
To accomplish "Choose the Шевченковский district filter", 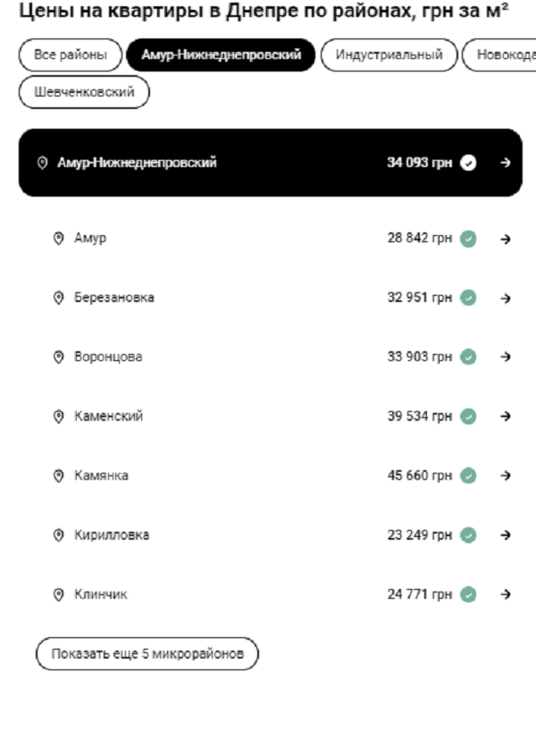I will coord(84,92).
